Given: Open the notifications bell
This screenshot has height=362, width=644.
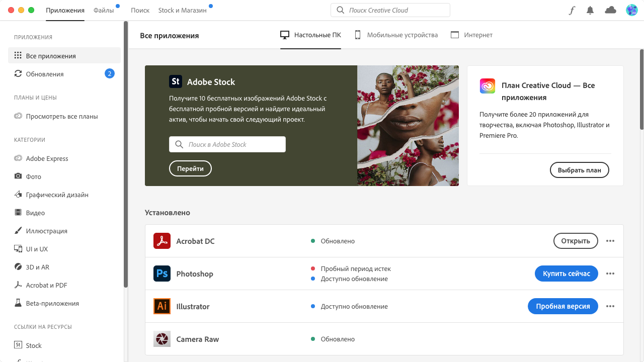Looking at the screenshot, I should [x=590, y=10].
